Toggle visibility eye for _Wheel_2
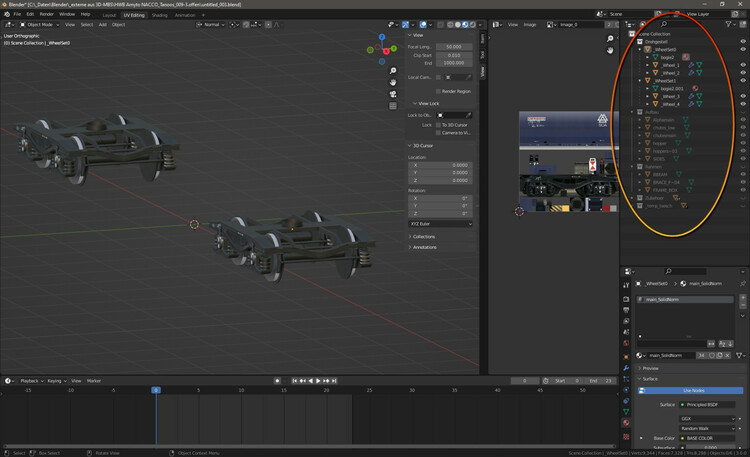This screenshot has height=457, width=750. pos(743,73)
